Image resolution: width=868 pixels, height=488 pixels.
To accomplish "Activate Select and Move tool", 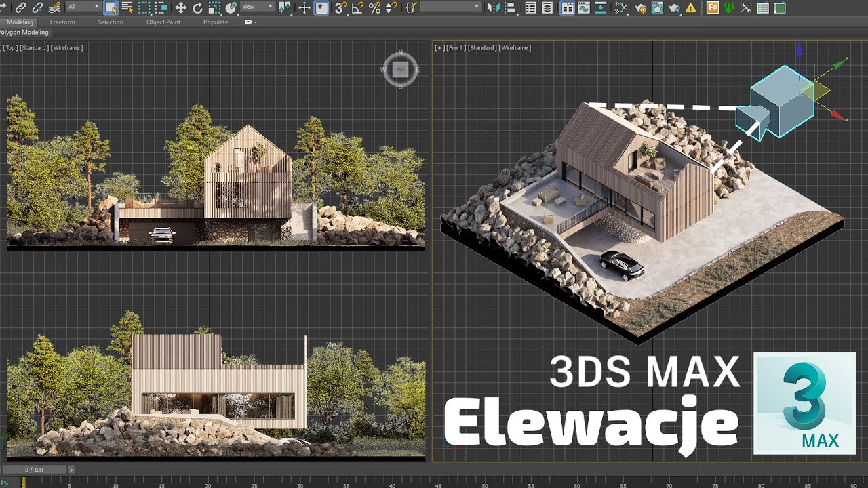I will [180, 7].
